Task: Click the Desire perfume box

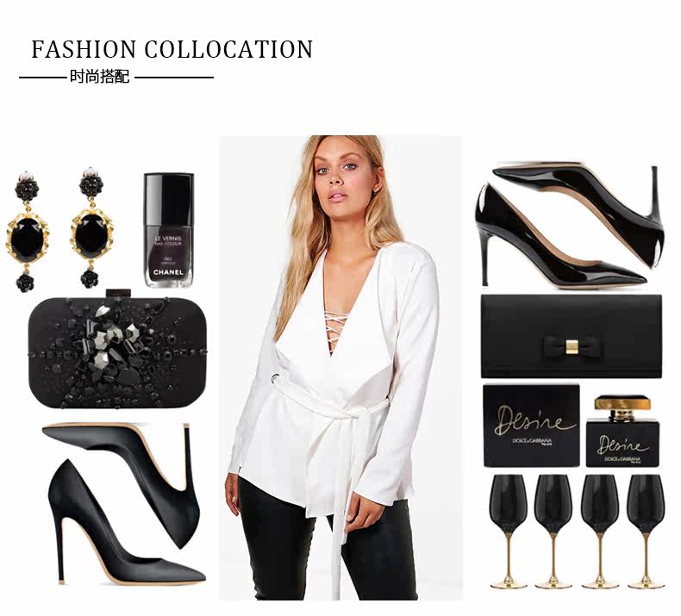Action: 532,426
